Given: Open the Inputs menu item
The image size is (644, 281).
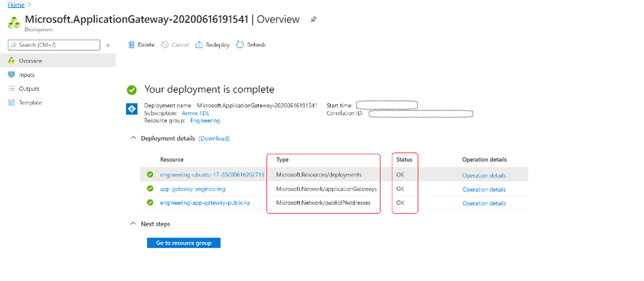Looking at the screenshot, I should (x=26, y=75).
